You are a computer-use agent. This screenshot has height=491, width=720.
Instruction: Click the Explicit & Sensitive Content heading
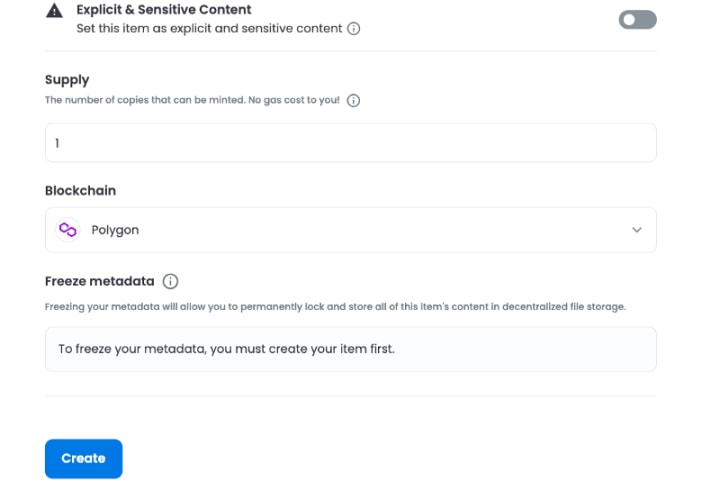pyautogui.click(x=164, y=10)
